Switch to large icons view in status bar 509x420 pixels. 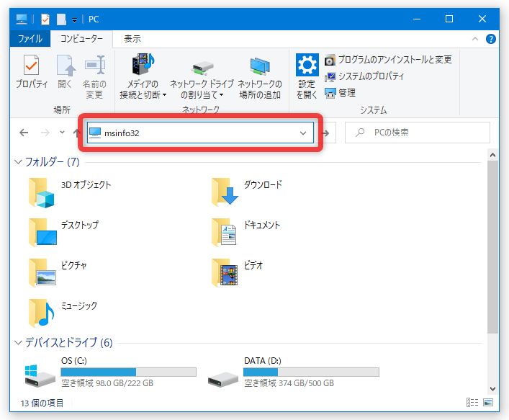[488, 403]
